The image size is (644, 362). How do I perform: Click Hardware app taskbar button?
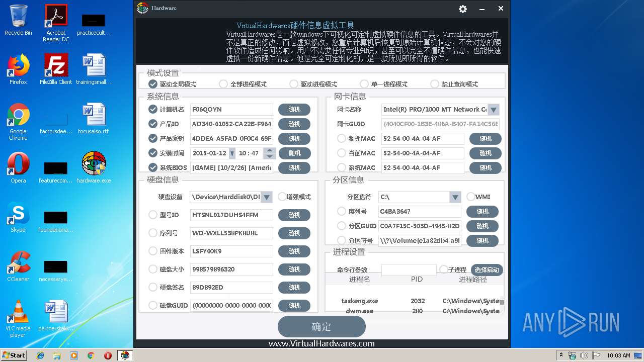125,355
